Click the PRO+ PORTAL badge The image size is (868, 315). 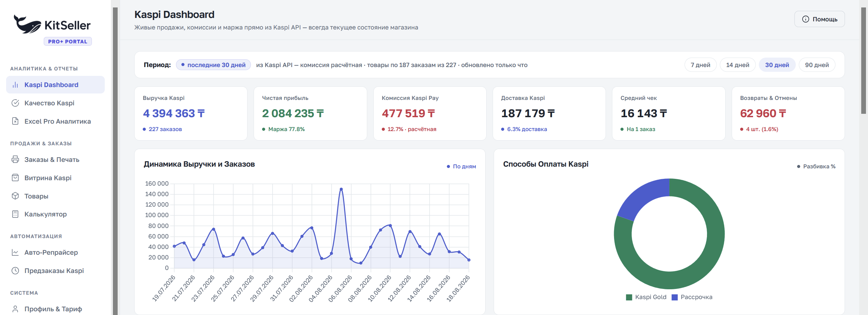pos(68,41)
